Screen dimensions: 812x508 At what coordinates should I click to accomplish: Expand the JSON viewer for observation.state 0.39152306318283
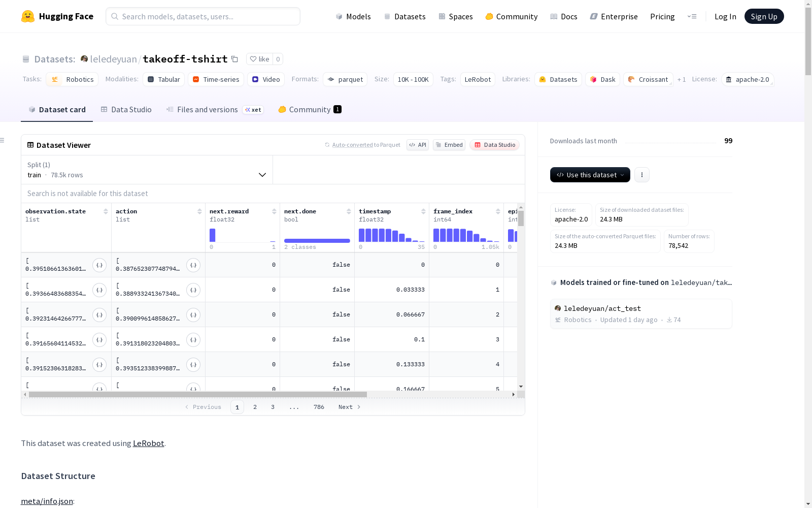coord(99,365)
